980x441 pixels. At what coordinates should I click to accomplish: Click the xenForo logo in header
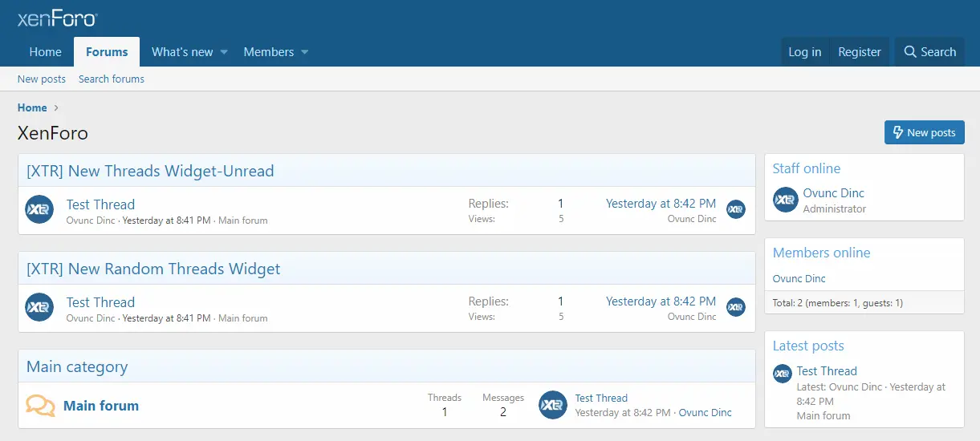(57, 18)
